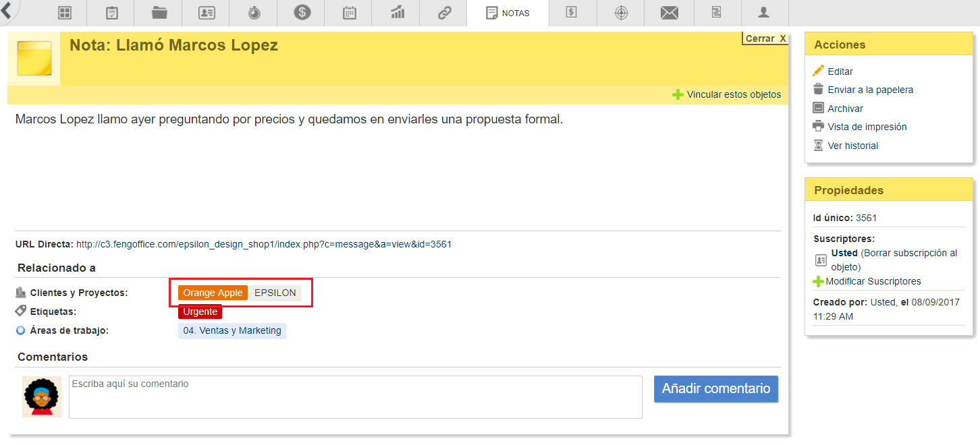The width and height of the screenshot is (980, 445).
Task: Click into the comment text field
Action: [x=355, y=397]
